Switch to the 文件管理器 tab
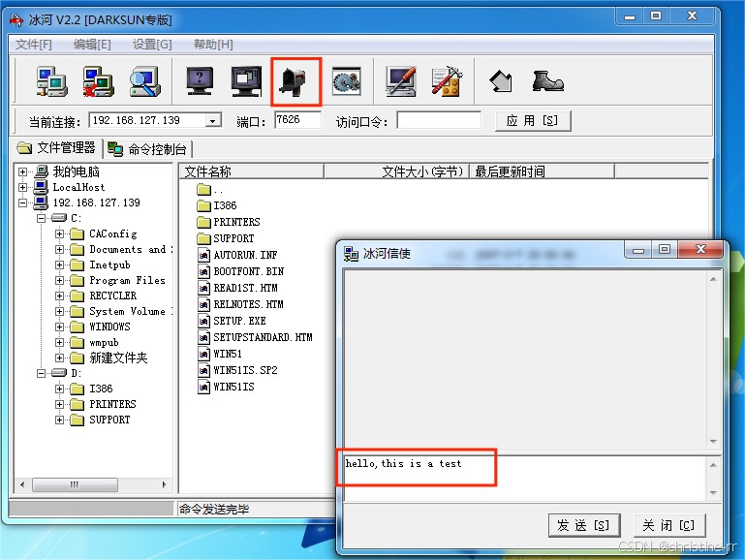This screenshot has width=745, height=560. [x=56, y=148]
